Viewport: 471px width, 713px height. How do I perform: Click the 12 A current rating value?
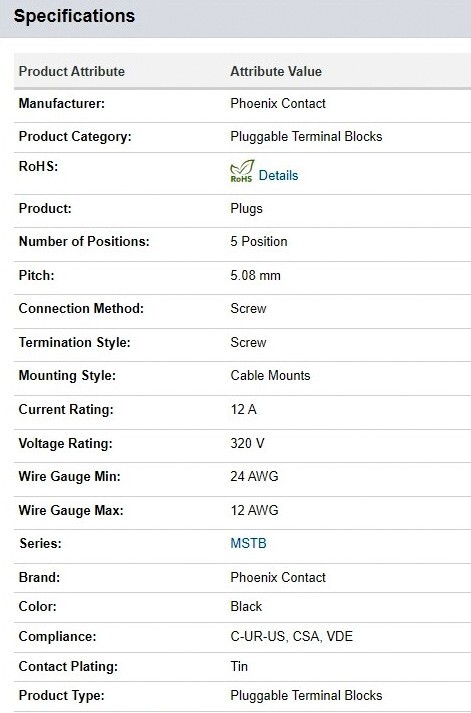point(243,410)
